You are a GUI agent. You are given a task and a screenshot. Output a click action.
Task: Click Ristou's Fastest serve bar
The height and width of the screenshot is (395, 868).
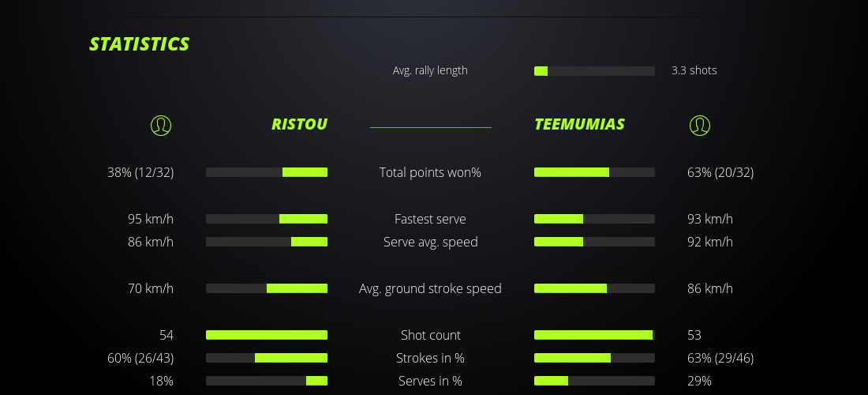[x=267, y=219]
